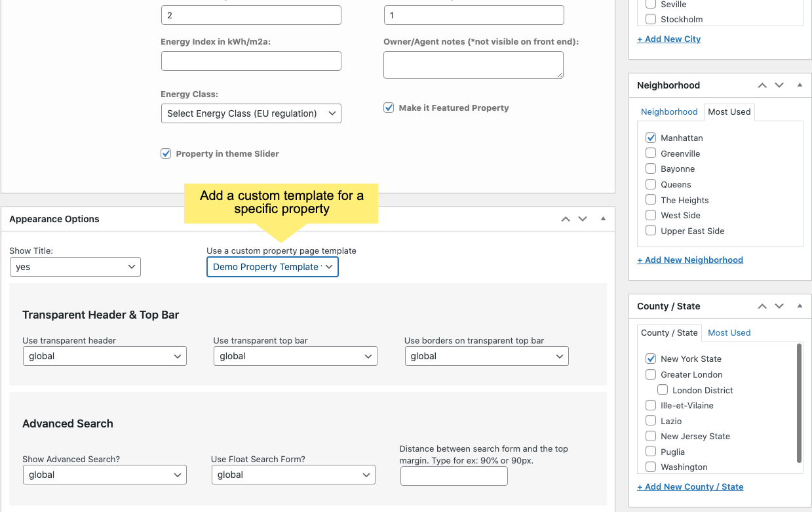Click the Appearance Options panel title
The width and height of the screenshot is (812, 512).
point(54,219)
